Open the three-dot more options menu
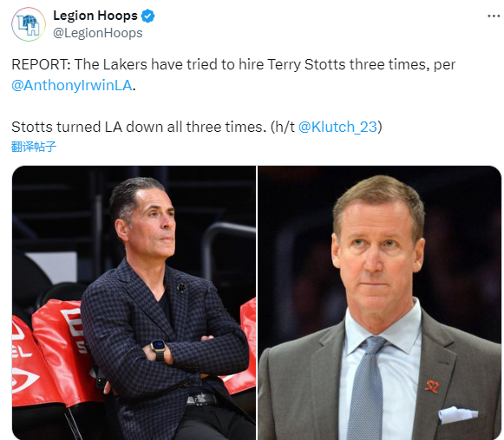Image resolution: width=504 pixels, height=440 pixels. [x=494, y=16]
